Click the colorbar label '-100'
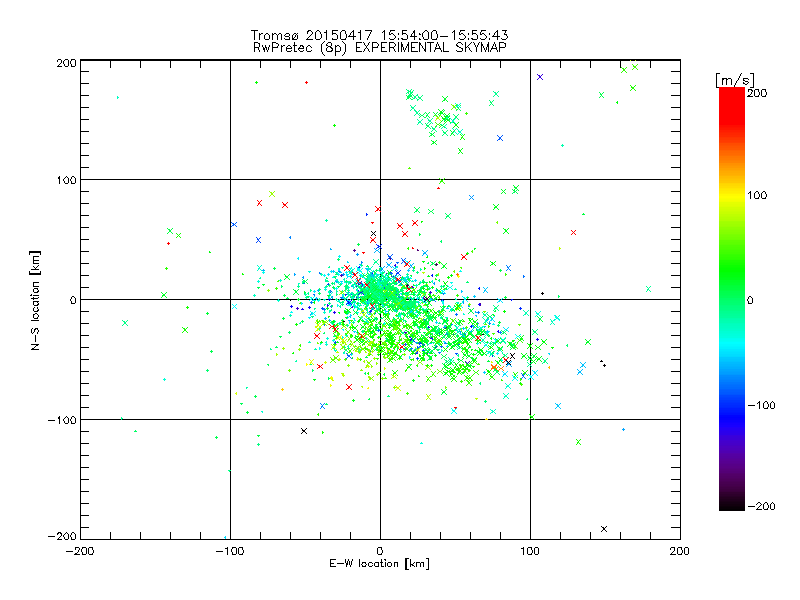Screen dimensions: 800x600 point(761,405)
